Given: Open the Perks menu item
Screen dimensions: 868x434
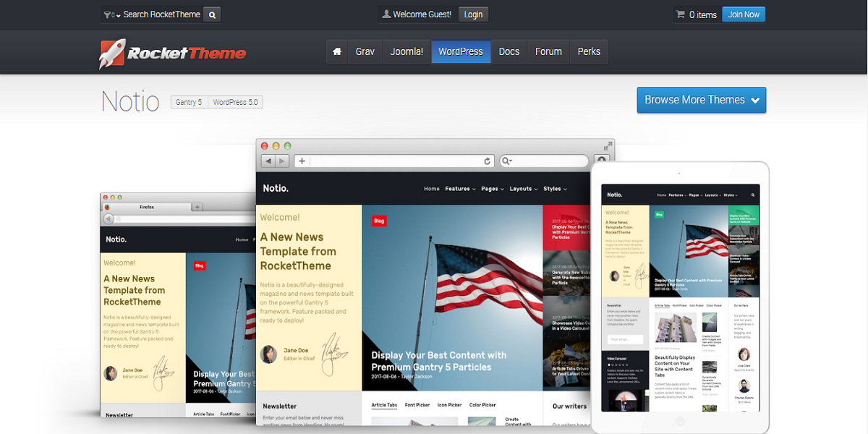Looking at the screenshot, I should pos(589,52).
